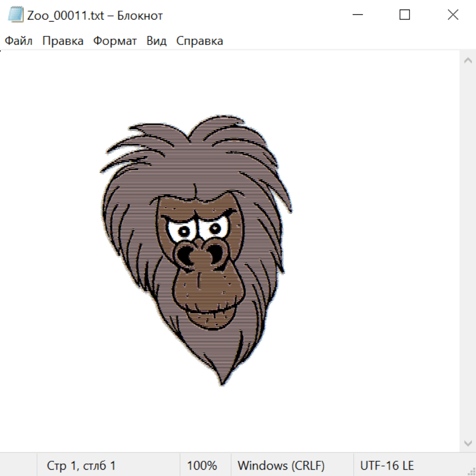Click the Notepad icon in the title bar
476x476 pixels.
15,15
